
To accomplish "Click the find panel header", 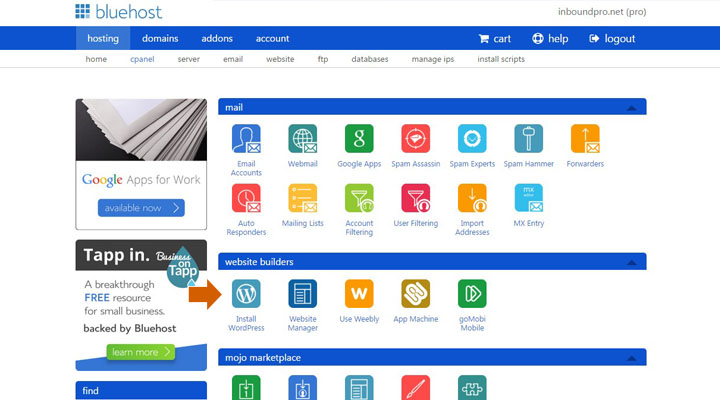I will click(x=141, y=390).
